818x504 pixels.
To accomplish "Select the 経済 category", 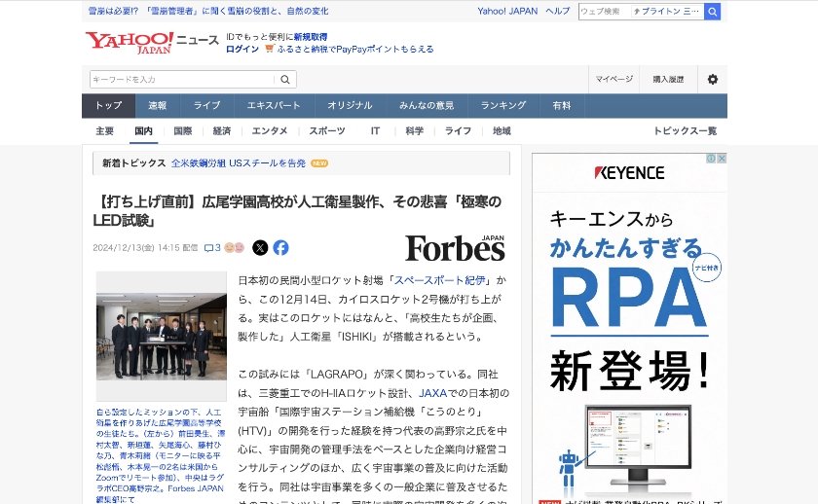I will click(x=222, y=131).
